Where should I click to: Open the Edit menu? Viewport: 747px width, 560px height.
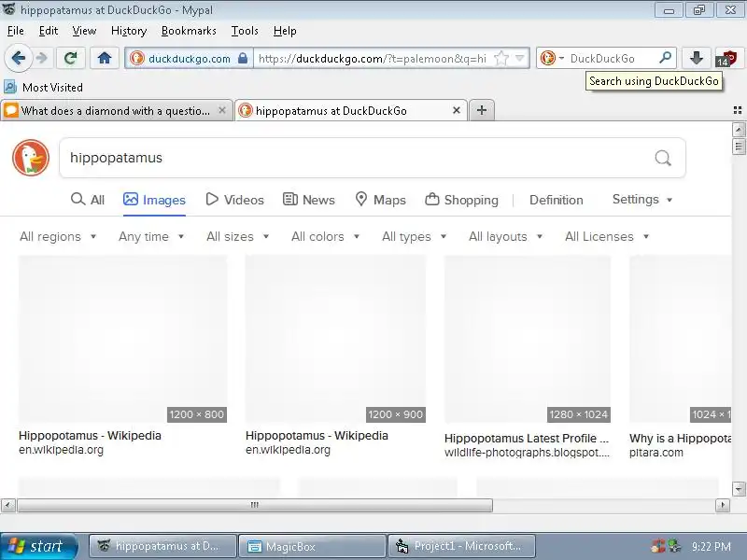point(49,31)
